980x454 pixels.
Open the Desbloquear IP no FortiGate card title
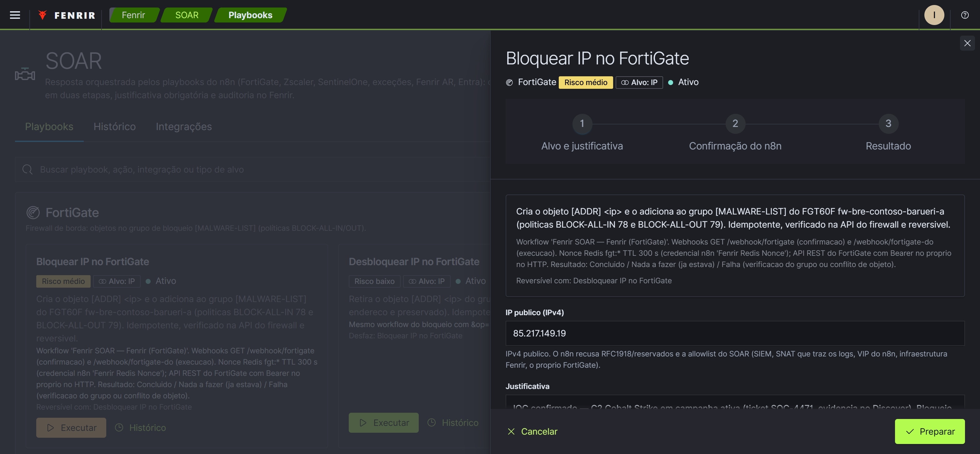tap(414, 261)
